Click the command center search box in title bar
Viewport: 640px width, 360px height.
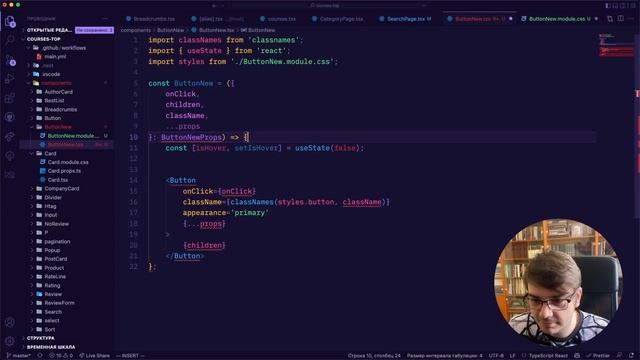[327, 6]
